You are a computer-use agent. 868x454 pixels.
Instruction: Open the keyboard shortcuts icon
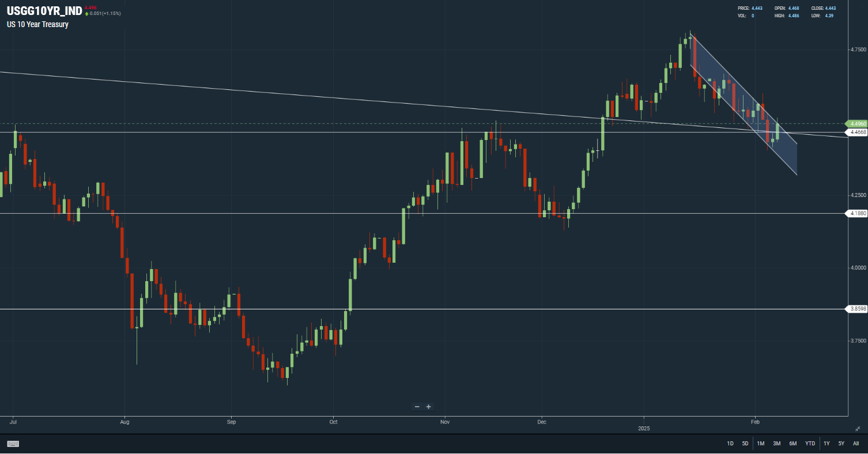click(13, 444)
